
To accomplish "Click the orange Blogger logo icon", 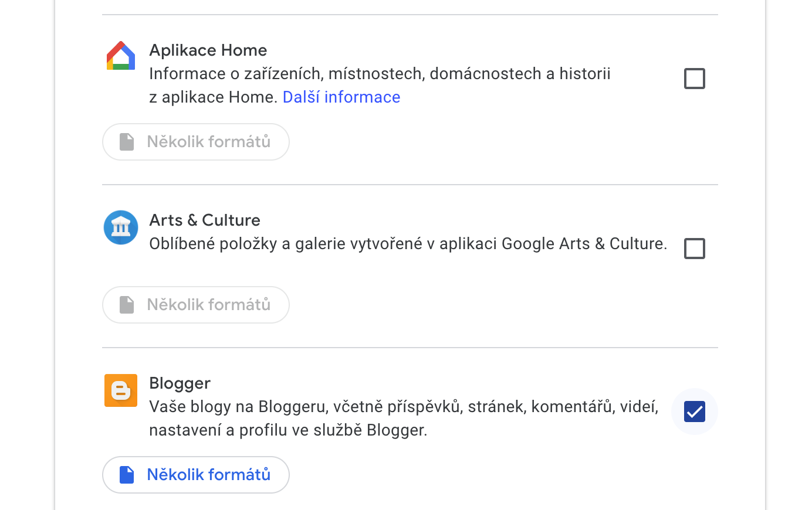I will (x=121, y=390).
